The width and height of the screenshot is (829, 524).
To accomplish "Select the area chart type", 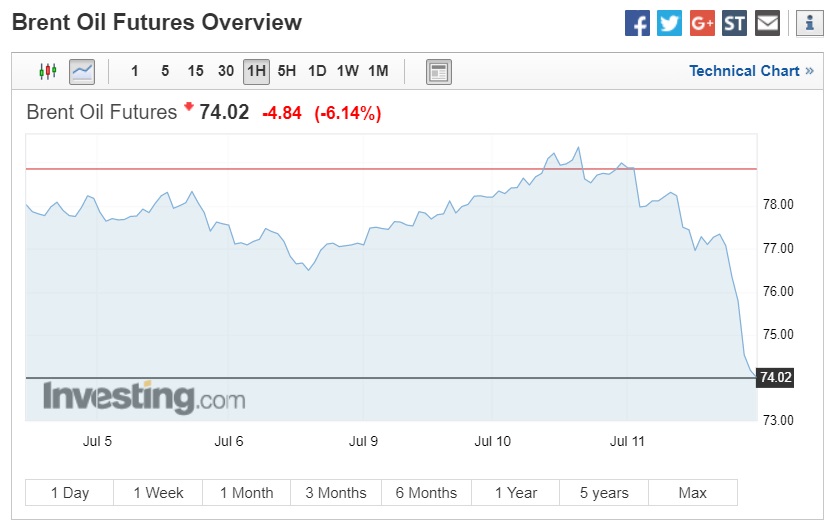I will click(x=81, y=71).
